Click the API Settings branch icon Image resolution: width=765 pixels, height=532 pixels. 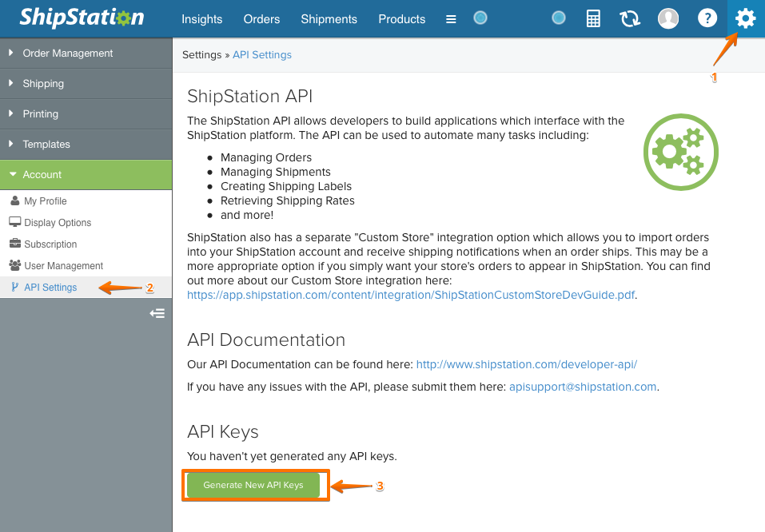[x=15, y=287]
